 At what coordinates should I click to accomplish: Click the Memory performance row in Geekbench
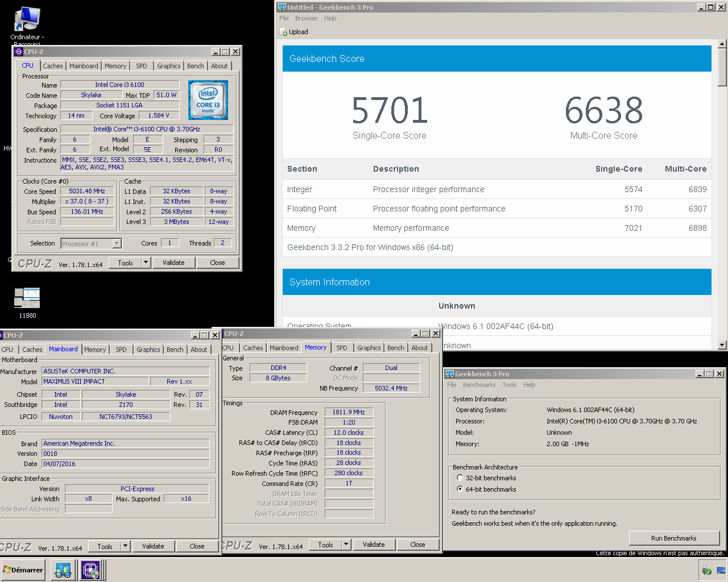497,228
